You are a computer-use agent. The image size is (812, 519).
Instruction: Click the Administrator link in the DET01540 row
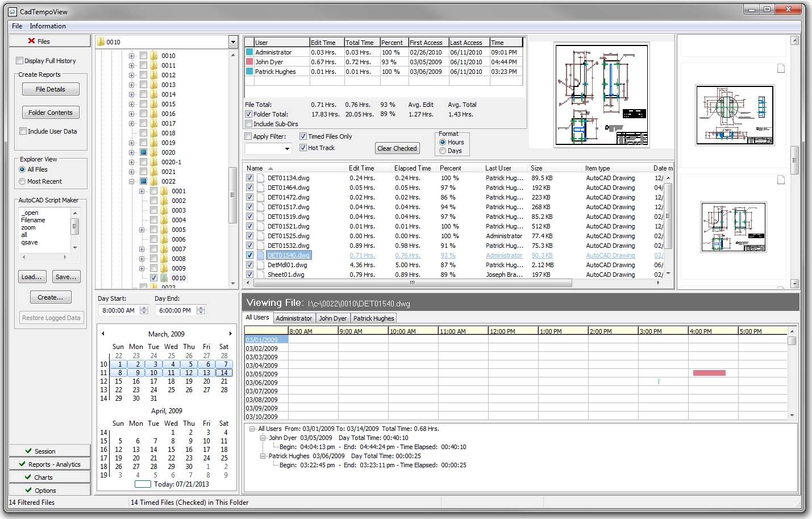pyautogui.click(x=504, y=255)
